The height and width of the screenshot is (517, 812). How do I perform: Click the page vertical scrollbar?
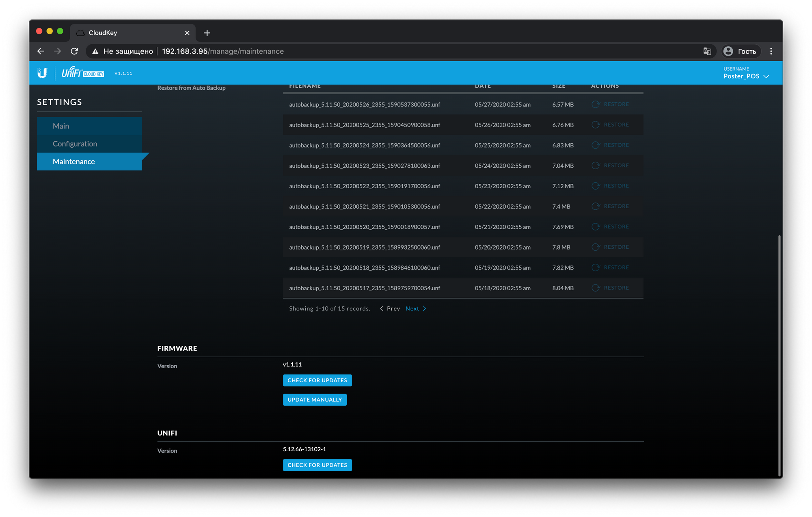click(x=779, y=355)
